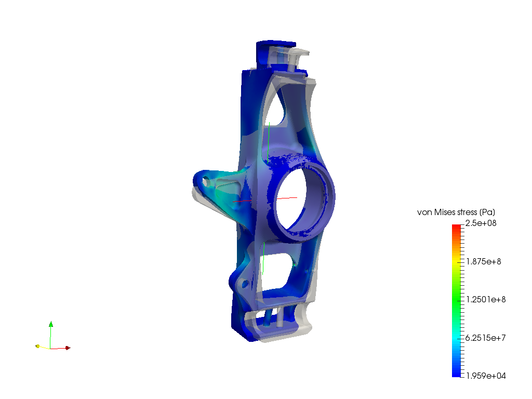Click the Y label of the axes widget

click(41, 343)
